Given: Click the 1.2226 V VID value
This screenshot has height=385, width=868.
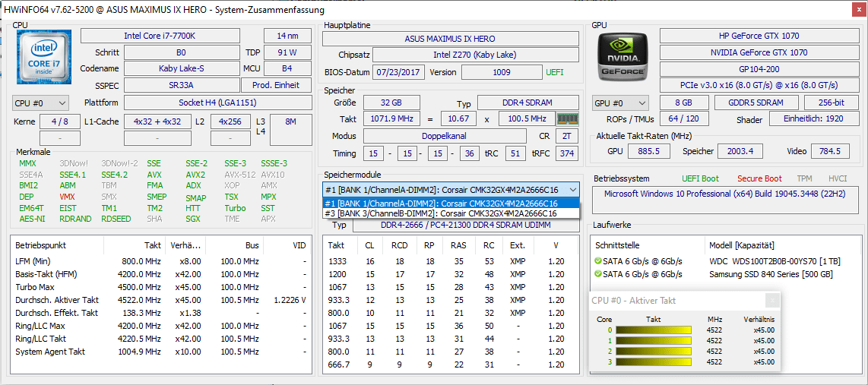Looking at the screenshot, I should [x=290, y=300].
